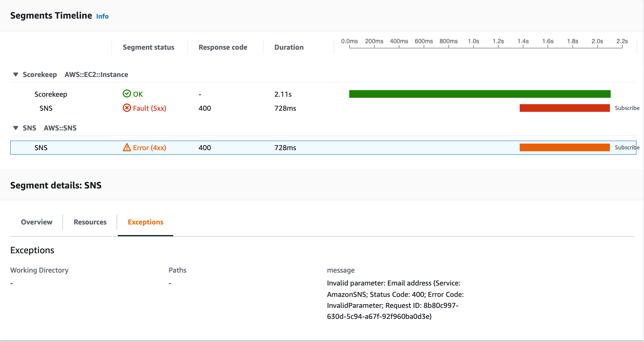Click the red Fault (5xx) circle icon
This screenshot has height=342, width=644.
127,108
